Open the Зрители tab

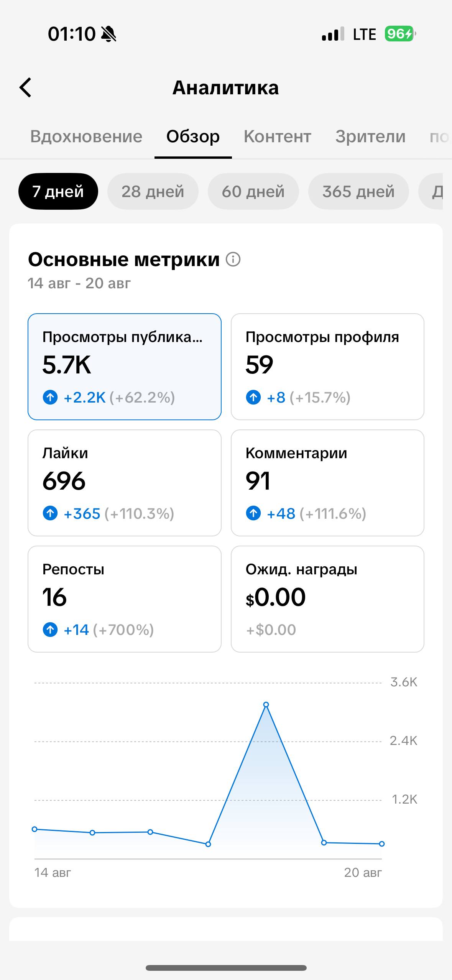[370, 136]
